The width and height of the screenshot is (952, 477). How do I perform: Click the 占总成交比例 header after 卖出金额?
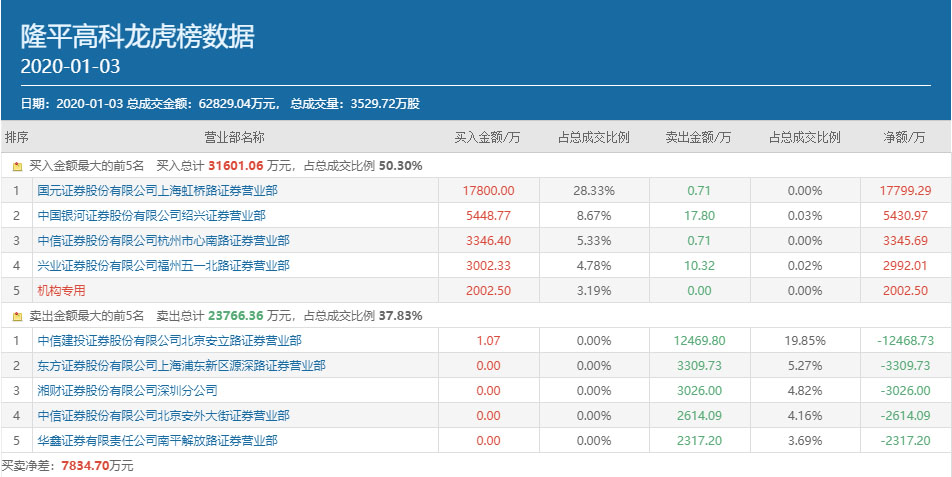(804, 137)
